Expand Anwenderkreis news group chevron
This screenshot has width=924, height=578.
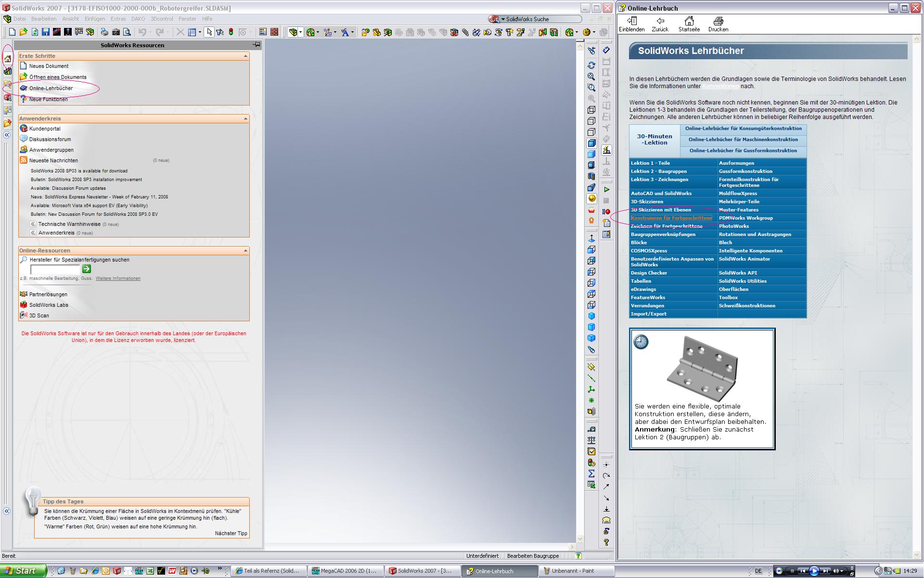33,233
